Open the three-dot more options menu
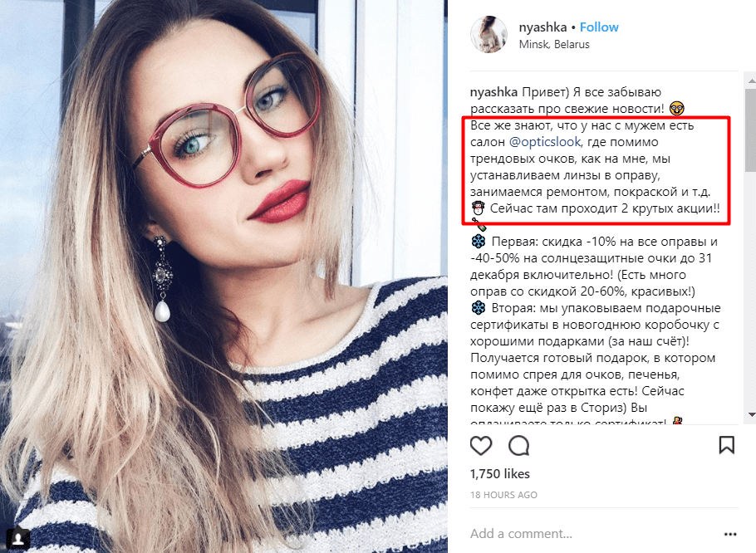756x553 pixels. pos(730,534)
